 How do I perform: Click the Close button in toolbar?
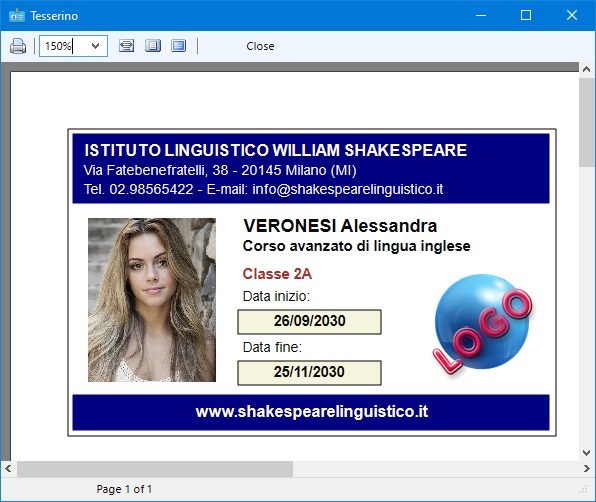260,46
